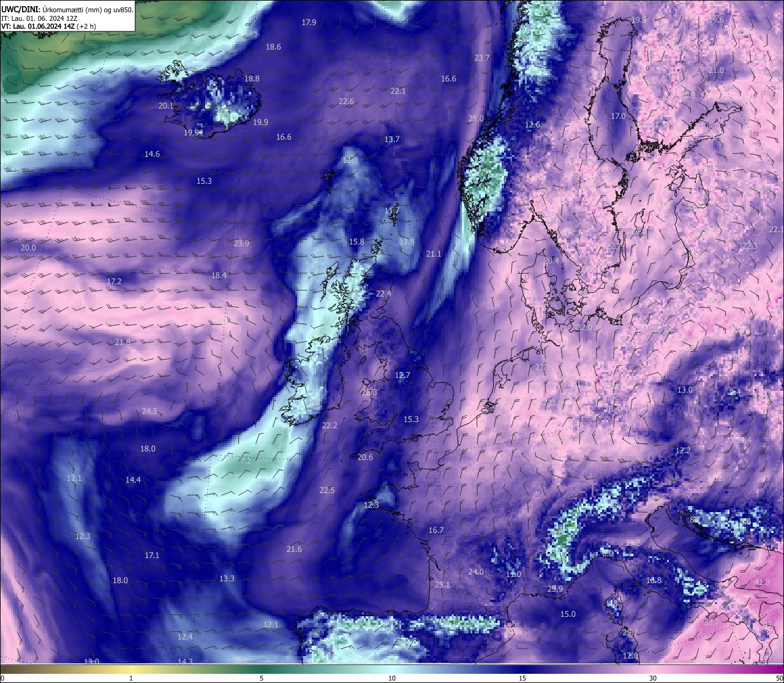784x683 pixels.
Task: Click the 12.4 value near the bottom
Action: [x=185, y=637]
